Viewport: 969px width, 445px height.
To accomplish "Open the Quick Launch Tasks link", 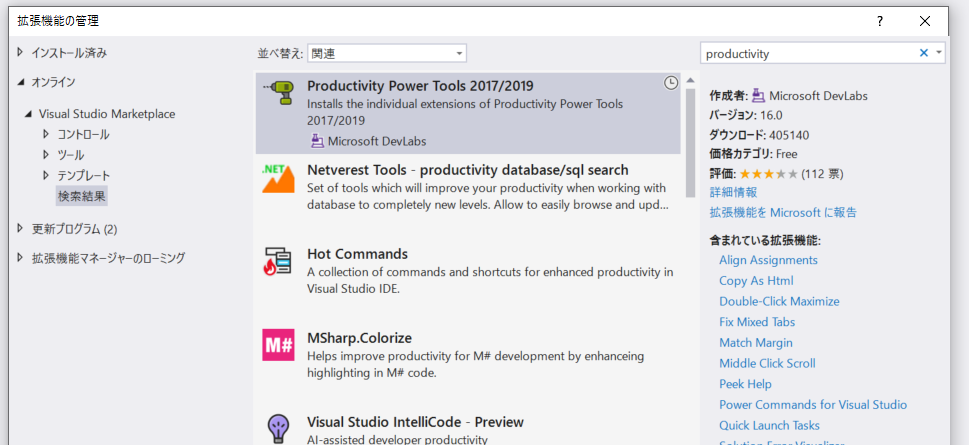I will click(x=769, y=425).
